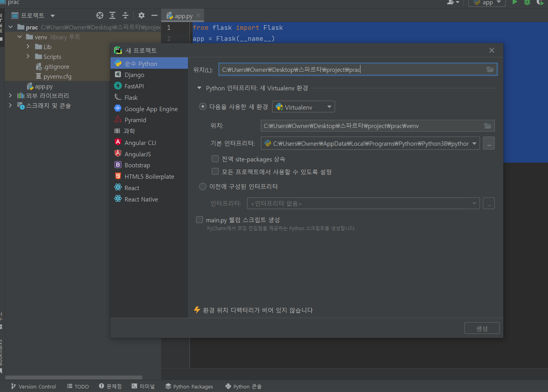The width and height of the screenshot is (548, 392).
Task: Open the 문제점 (Problems) tool window
Action: pyautogui.click(x=110, y=387)
